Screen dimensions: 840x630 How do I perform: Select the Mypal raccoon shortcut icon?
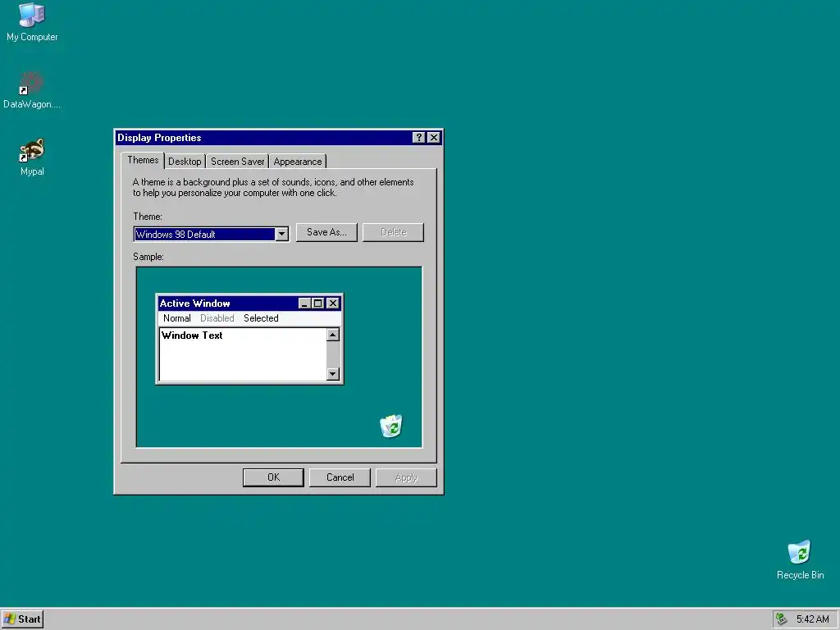[32, 157]
